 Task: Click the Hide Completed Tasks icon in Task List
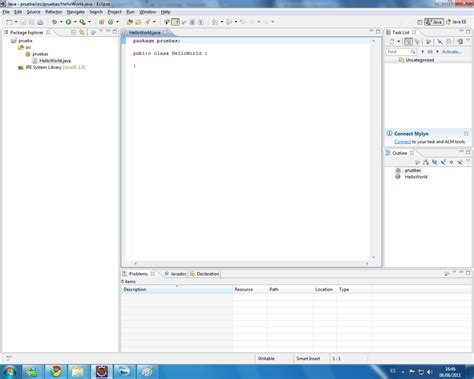pyautogui.click(x=440, y=42)
